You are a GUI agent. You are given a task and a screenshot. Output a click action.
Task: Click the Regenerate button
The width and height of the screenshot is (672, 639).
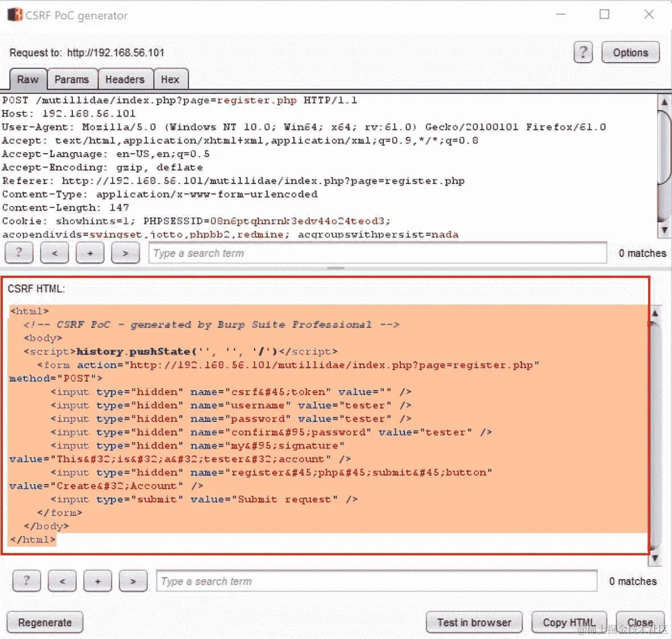point(45,622)
